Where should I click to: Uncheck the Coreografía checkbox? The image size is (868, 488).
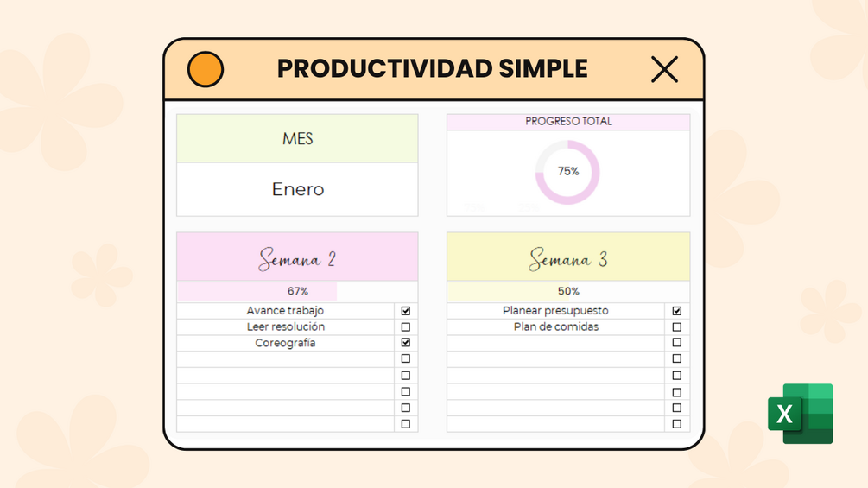coord(406,343)
